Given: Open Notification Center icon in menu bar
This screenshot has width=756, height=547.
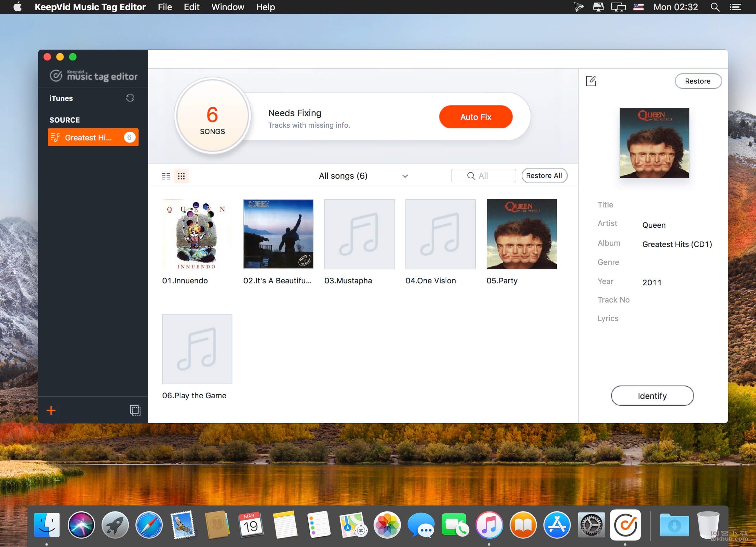Looking at the screenshot, I should tap(735, 7).
